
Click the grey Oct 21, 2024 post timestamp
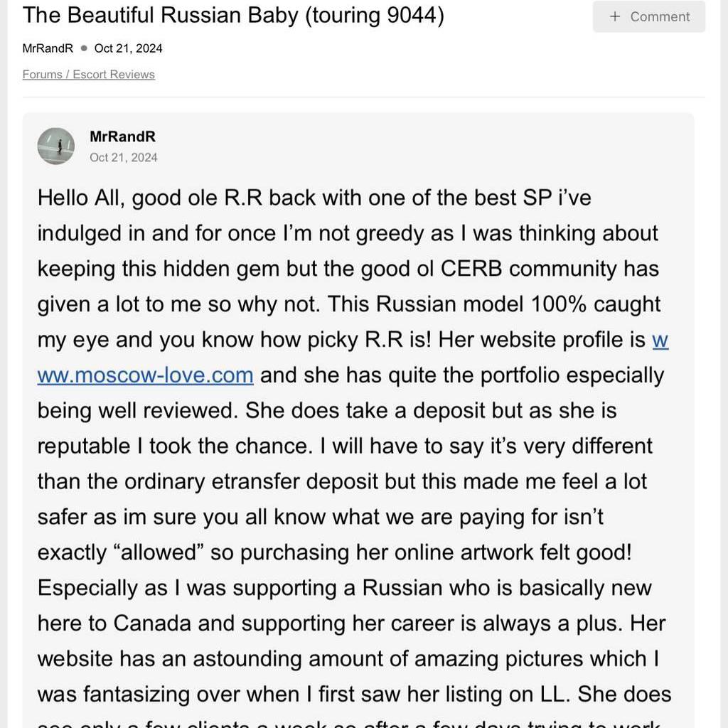[124, 158]
